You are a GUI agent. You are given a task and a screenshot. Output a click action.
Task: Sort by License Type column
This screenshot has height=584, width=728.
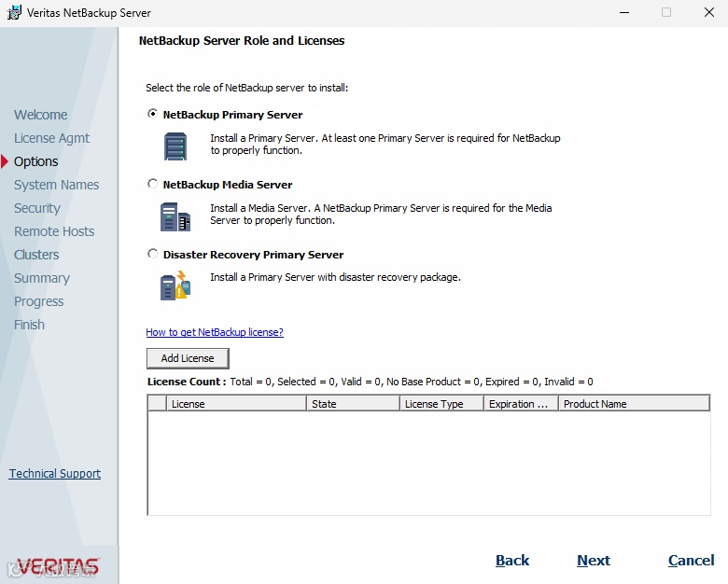[x=441, y=404]
